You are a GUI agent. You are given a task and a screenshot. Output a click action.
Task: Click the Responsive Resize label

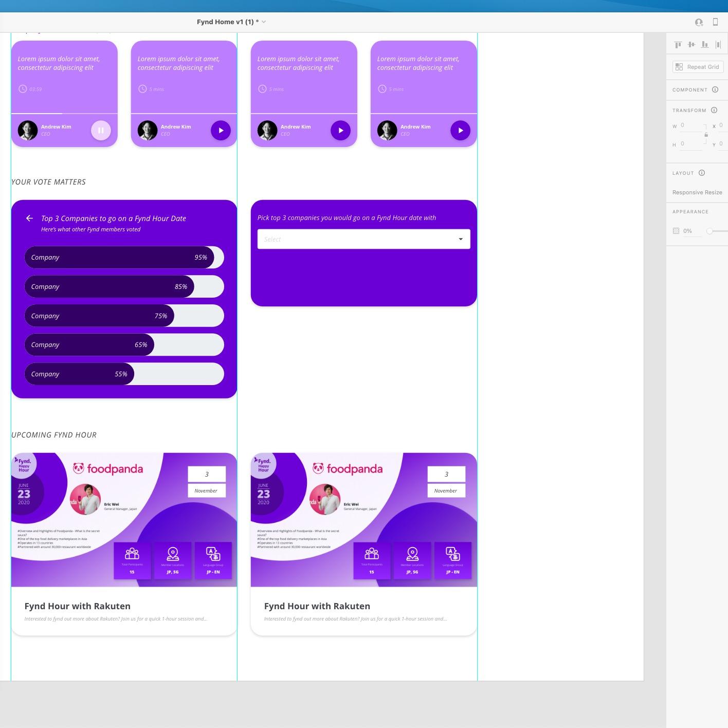pos(697,192)
